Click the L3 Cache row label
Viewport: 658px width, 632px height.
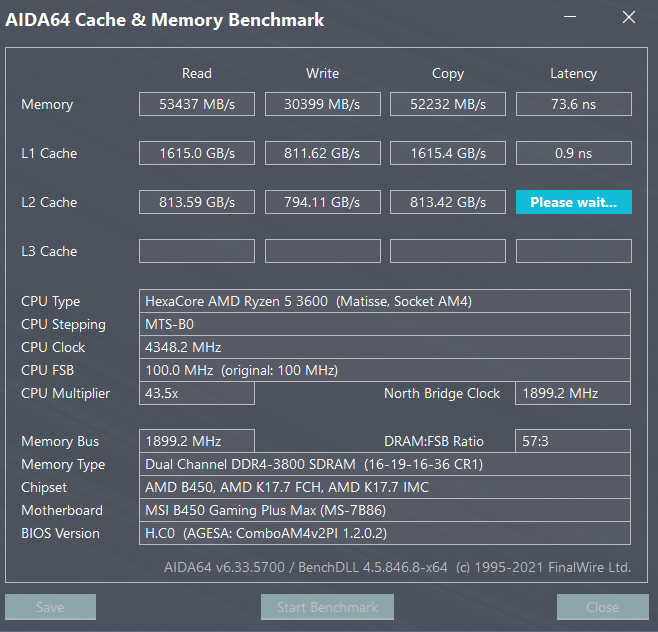pos(49,251)
